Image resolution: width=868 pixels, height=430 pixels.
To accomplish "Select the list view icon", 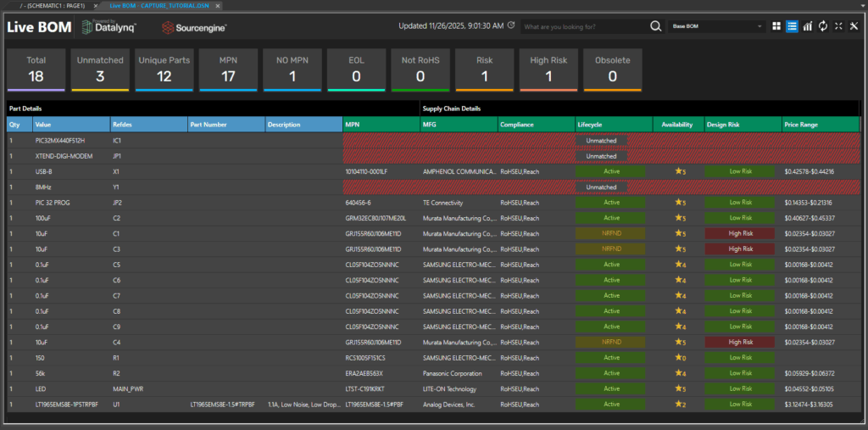I will [792, 26].
